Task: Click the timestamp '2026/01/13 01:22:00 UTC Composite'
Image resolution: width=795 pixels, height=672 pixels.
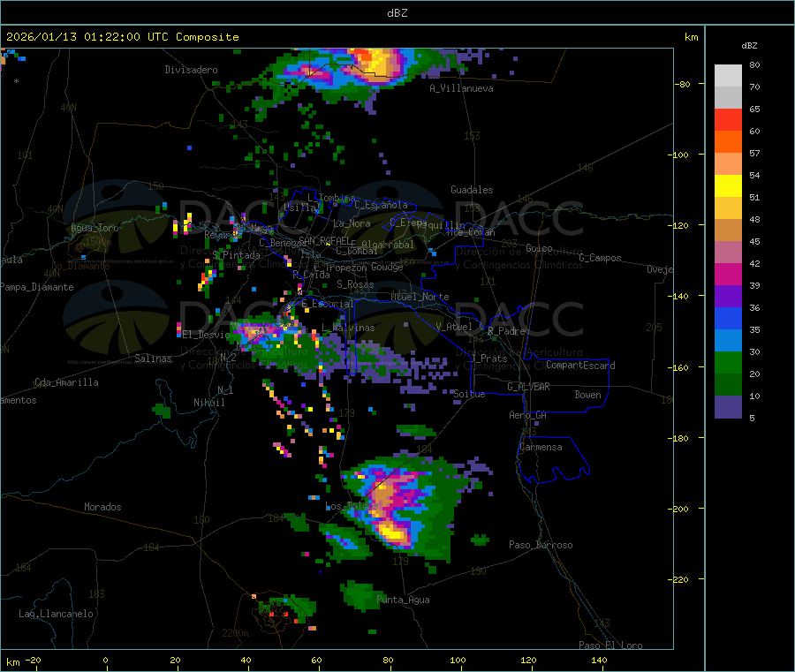Action: tap(122, 37)
